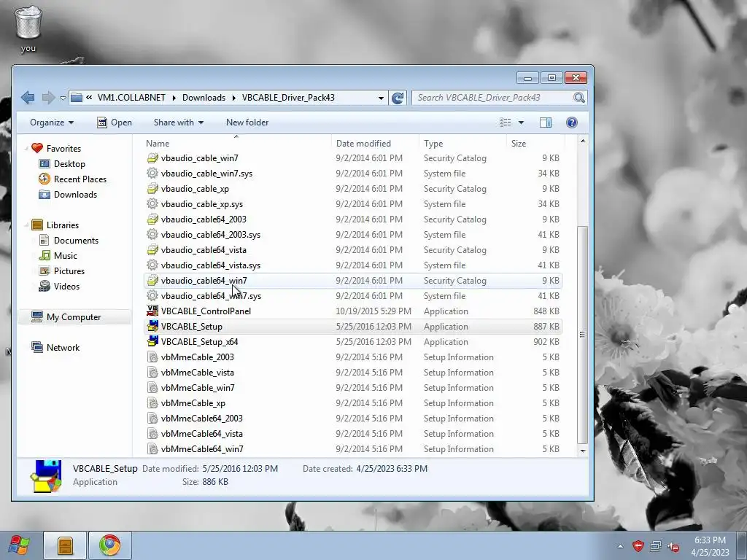Click the vbMmeCable_vista file name
Image resolution: width=747 pixels, height=560 pixels.
(197, 373)
